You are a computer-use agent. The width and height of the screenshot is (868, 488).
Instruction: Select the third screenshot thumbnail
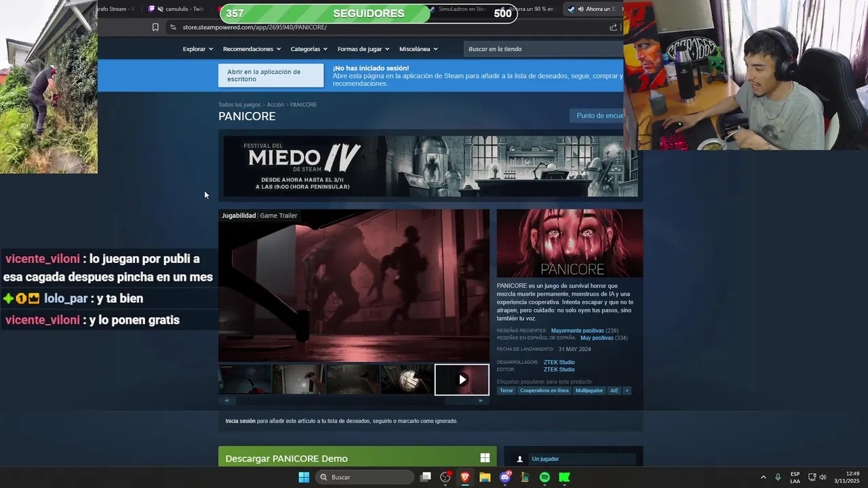353,380
